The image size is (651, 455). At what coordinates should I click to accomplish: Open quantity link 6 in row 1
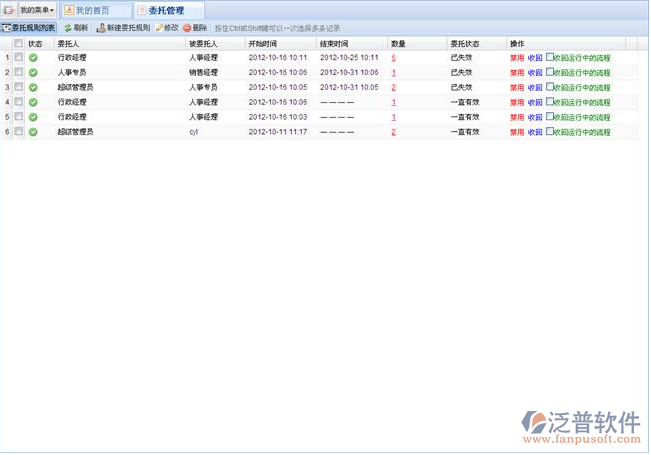(x=393, y=58)
